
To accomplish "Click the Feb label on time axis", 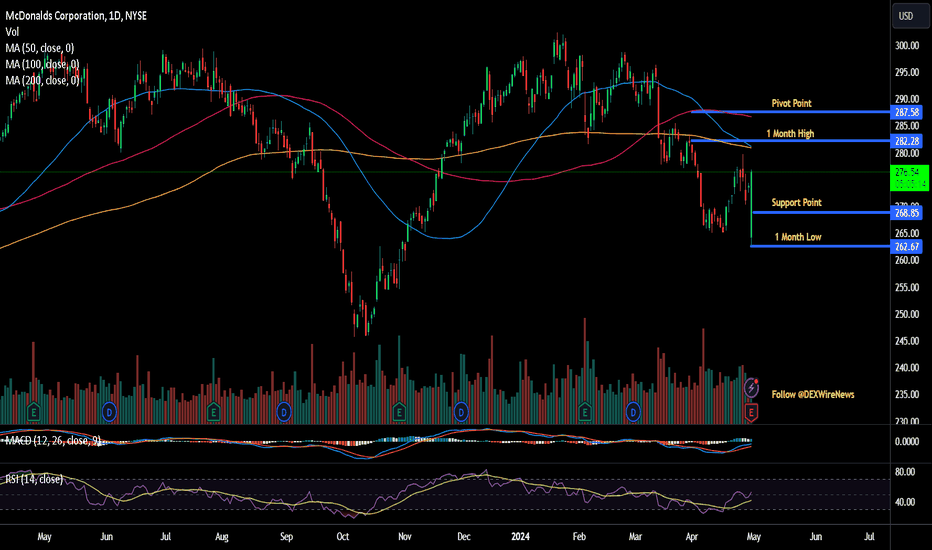I will pos(579,537).
